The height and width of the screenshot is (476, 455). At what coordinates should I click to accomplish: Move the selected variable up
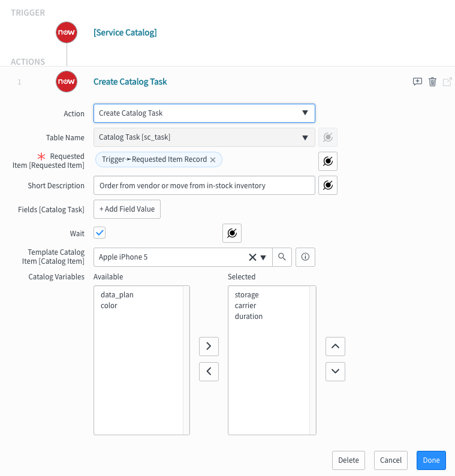(x=336, y=347)
